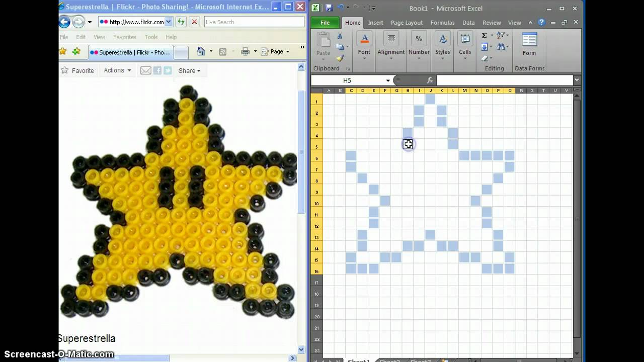Expand the IE address bar dropdown arrow
Screen dimensions: 644x362
coord(169,22)
